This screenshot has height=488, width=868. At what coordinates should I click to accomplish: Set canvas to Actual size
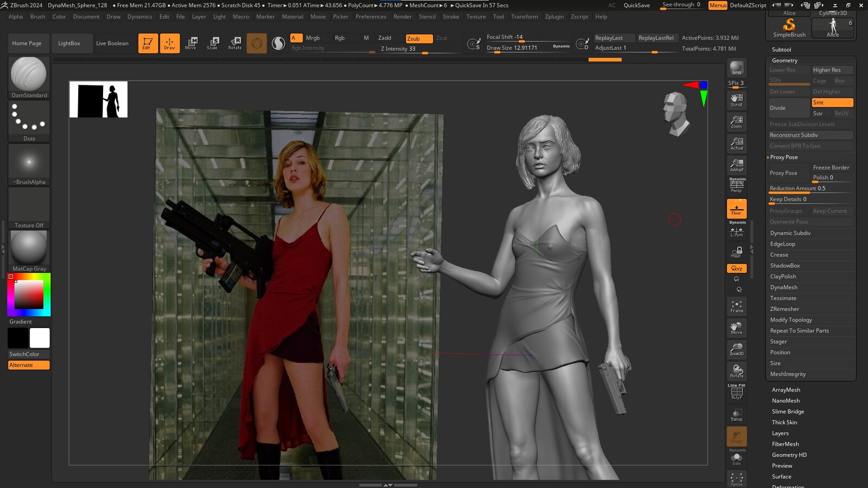coord(737,144)
